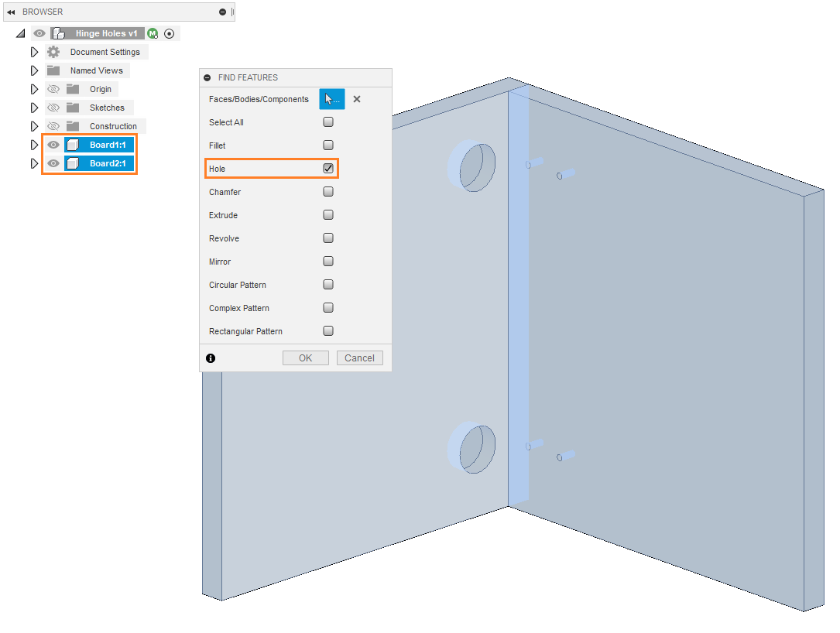Click the Board1:1 component cube icon
Screen dimensions: 840x633
pyautogui.click(x=73, y=145)
